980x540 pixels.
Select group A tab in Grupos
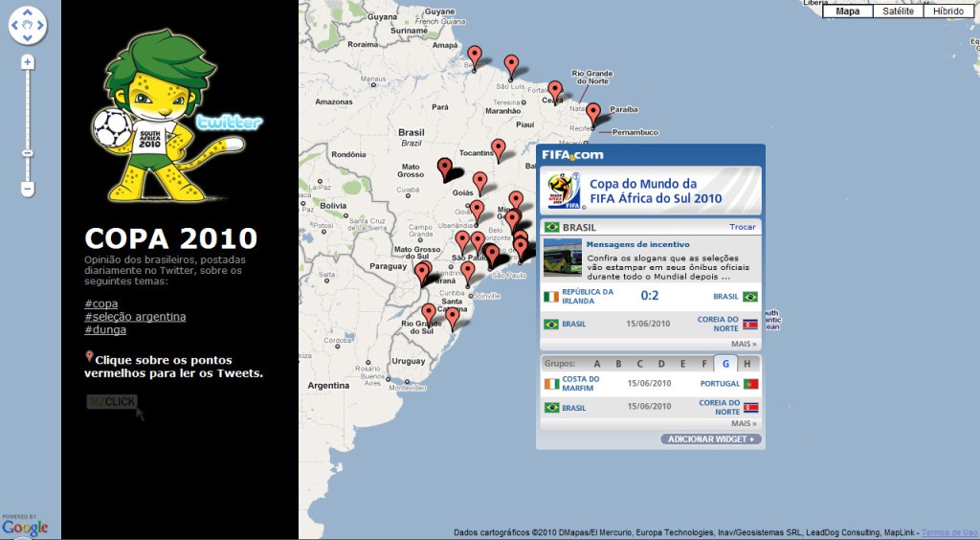click(597, 364)
